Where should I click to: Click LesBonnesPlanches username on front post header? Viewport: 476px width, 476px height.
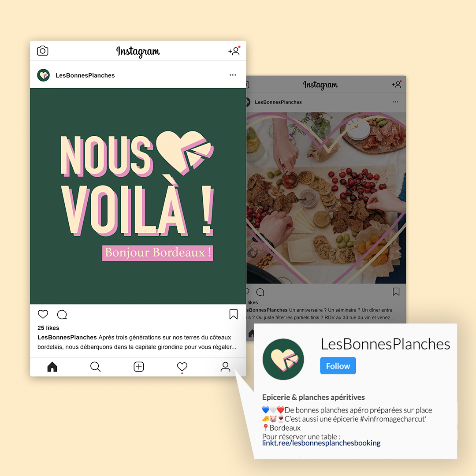(85, 75)
